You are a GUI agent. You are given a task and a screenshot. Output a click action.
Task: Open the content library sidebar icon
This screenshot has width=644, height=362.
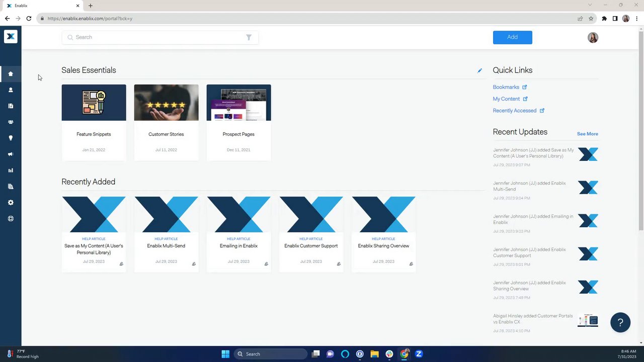coord(11,106)
